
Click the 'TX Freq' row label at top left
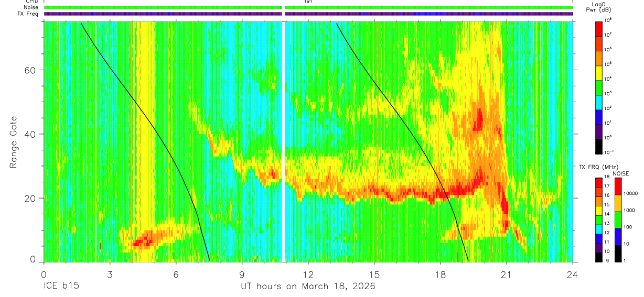(28, 14)
